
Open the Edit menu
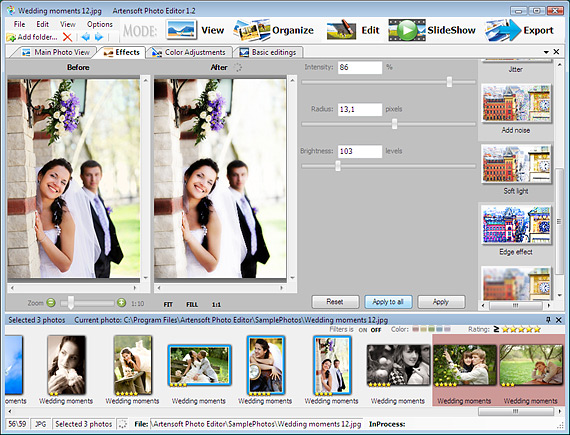43,24
